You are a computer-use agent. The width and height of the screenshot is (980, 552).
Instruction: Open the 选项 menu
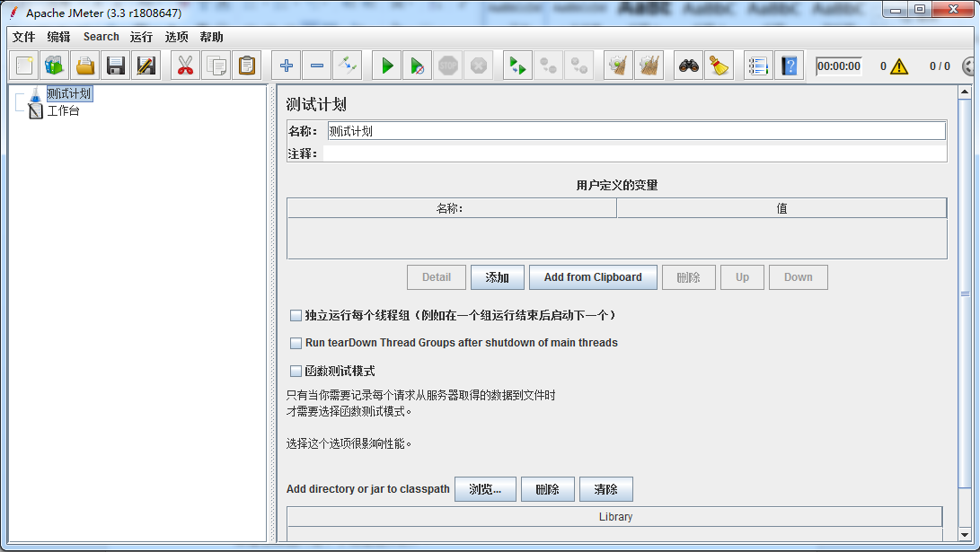tap(176, 37)
